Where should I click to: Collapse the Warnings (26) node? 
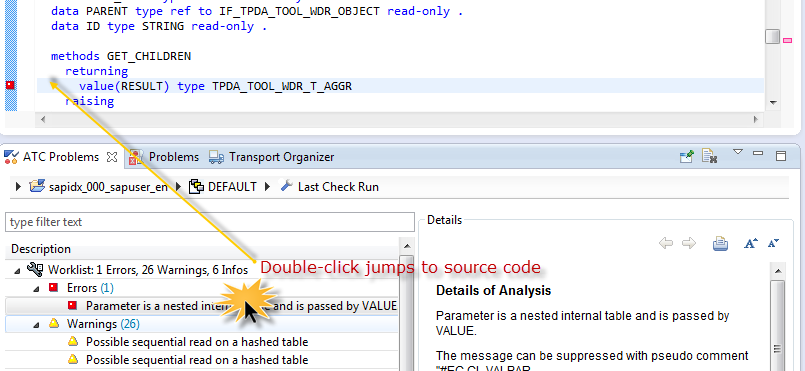[36, 325]
